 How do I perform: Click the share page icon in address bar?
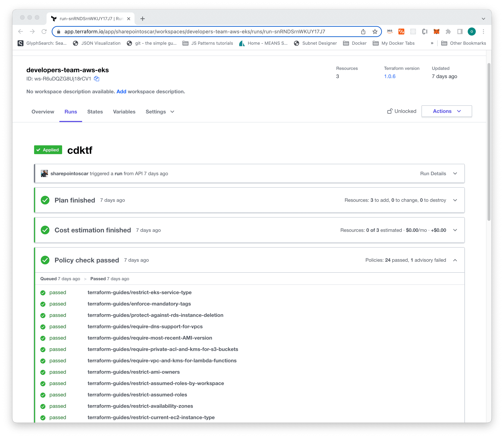(x=363, y=32)
